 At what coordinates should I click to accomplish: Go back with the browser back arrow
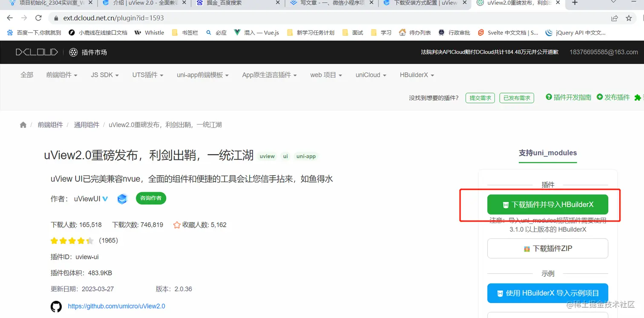10,18
